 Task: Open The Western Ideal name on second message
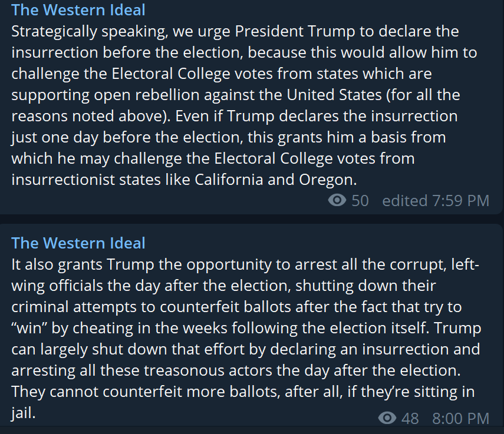[78, 243]
